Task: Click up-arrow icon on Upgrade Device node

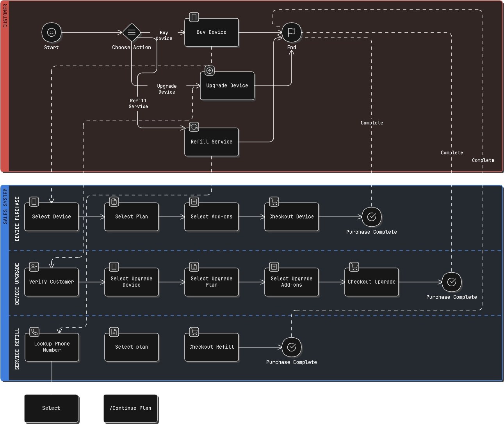Action: click(210, 71)
